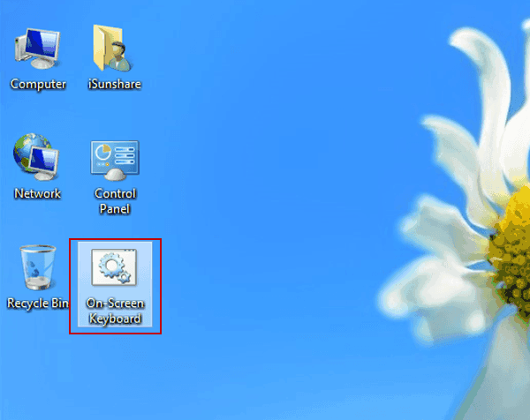Click the "Computer" icon label text
Screen dimensions: 530x420
38,84
